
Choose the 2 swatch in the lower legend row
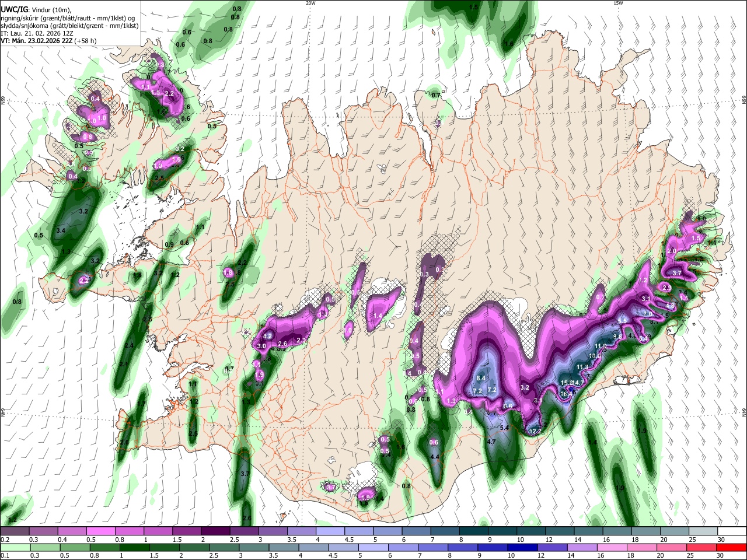click(x=194, y=547)
